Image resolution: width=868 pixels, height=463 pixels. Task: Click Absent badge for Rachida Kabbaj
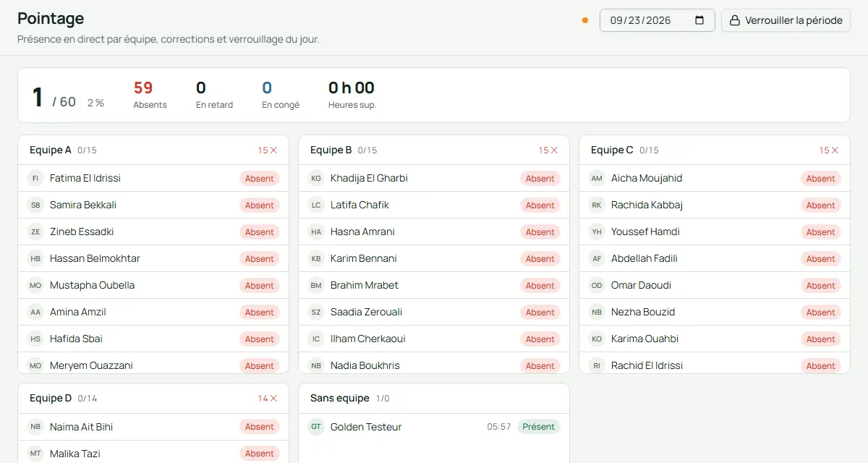(x=821, y=205)
